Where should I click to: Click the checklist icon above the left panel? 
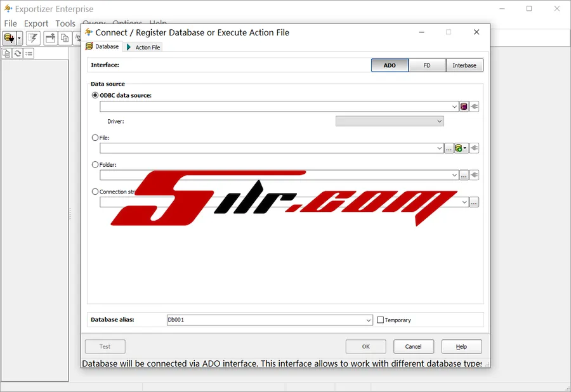click(29, 53)
